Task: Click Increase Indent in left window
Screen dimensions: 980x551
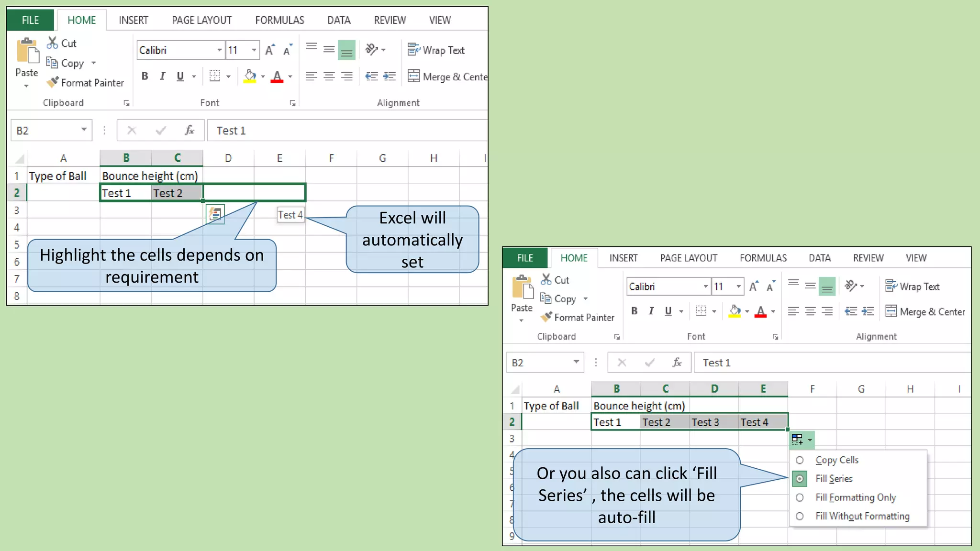Action: point(390,76)
